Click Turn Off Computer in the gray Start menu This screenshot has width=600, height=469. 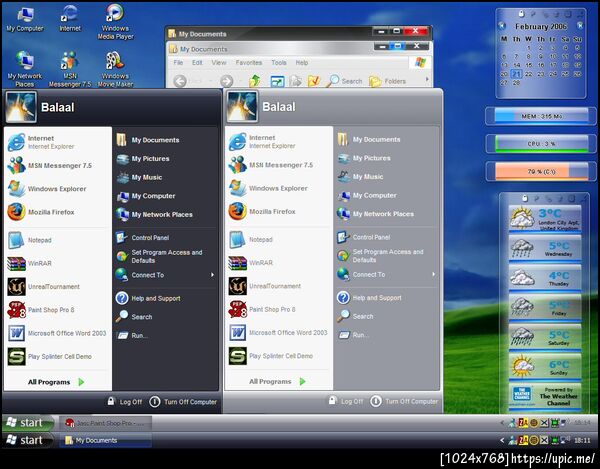(404, 401)
